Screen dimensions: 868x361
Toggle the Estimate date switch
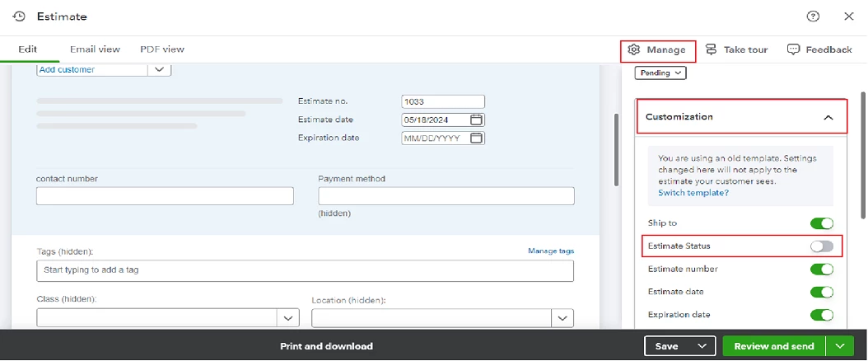coord(822,293)
